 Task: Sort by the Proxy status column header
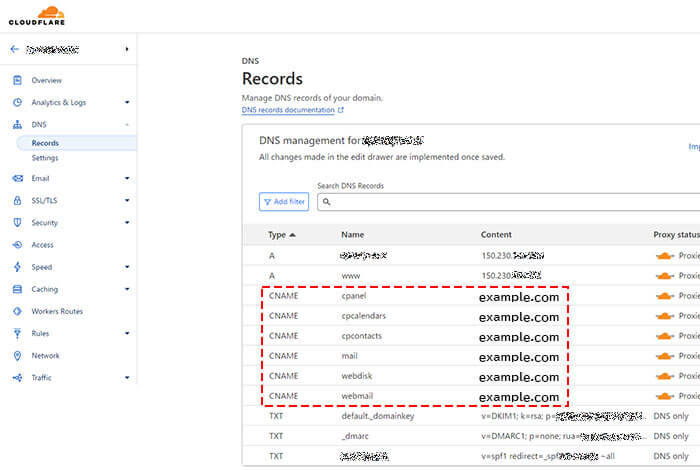click(x=676, y=235)
